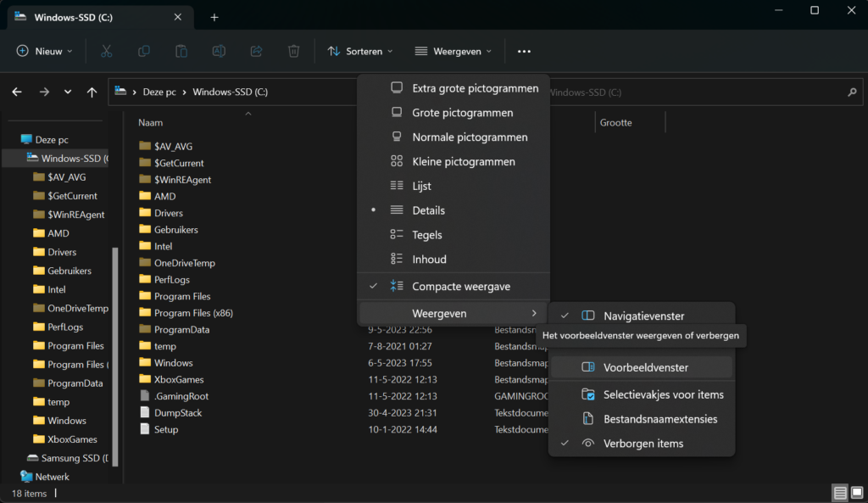The height and width of the screenshot is (503, 868).
Task: Click the Rename toolbar icon
Action: coord(219,51)
